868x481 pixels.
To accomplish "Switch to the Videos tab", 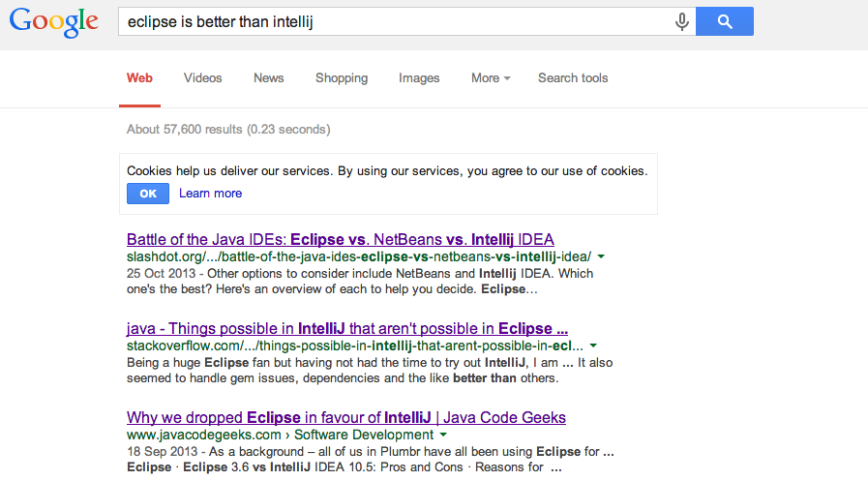I will point(202,78).
